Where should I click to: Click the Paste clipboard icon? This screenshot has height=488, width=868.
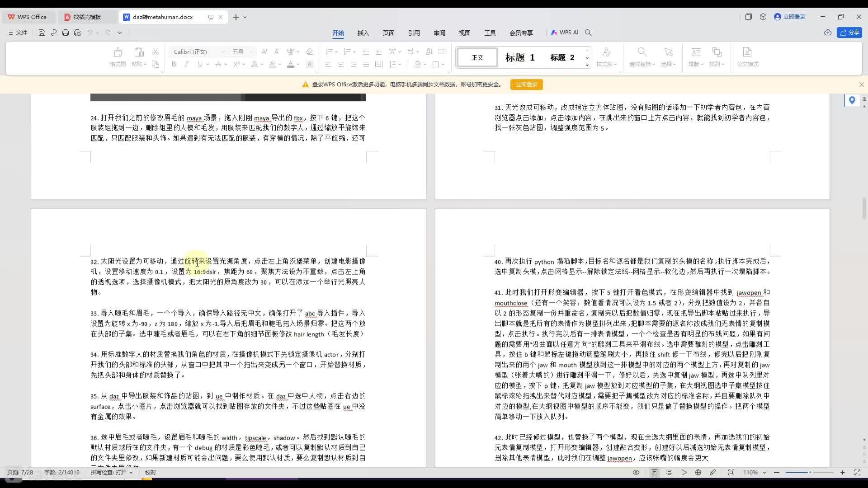[139, 52]
